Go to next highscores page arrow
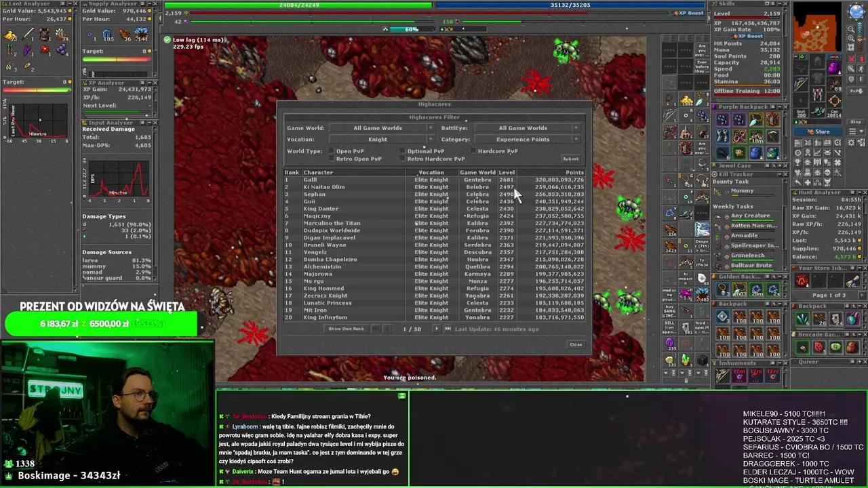The height and width of the screenshot is (488, 868). point(436,329)
